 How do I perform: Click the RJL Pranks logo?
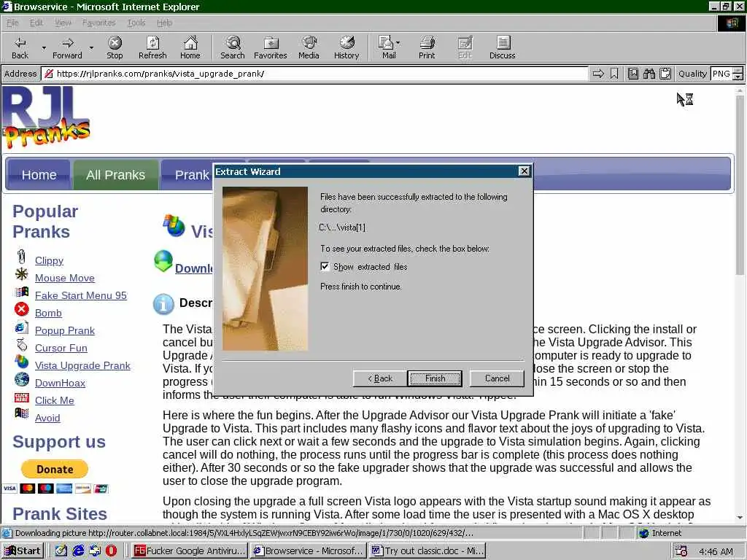coord(46,117)
